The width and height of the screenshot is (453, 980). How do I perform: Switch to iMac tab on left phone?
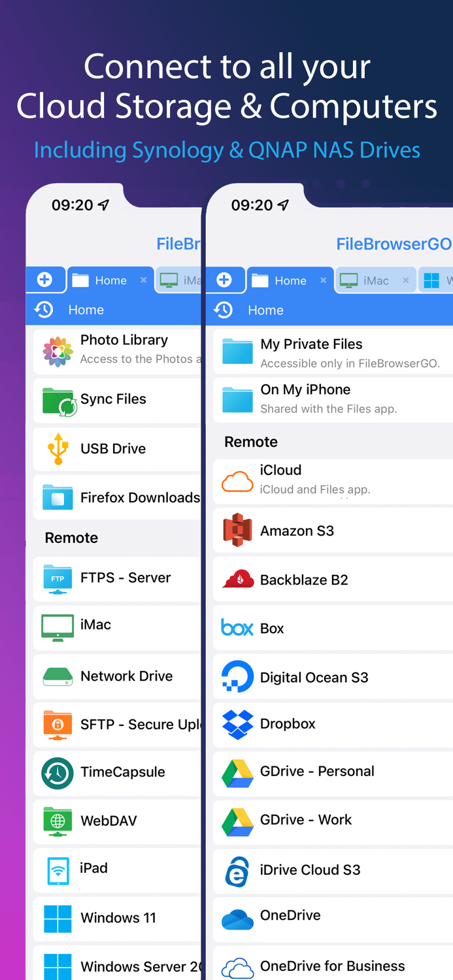click(178, 280)
